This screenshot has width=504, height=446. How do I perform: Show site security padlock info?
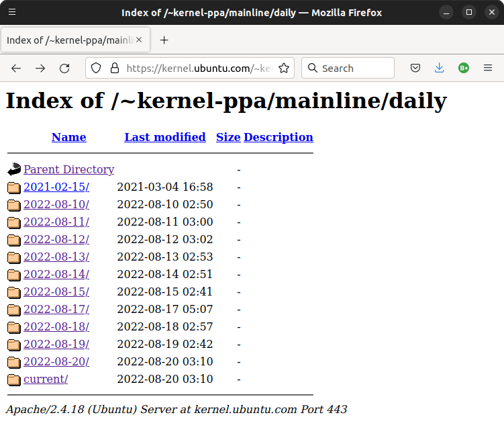click(x=115, y=69)
